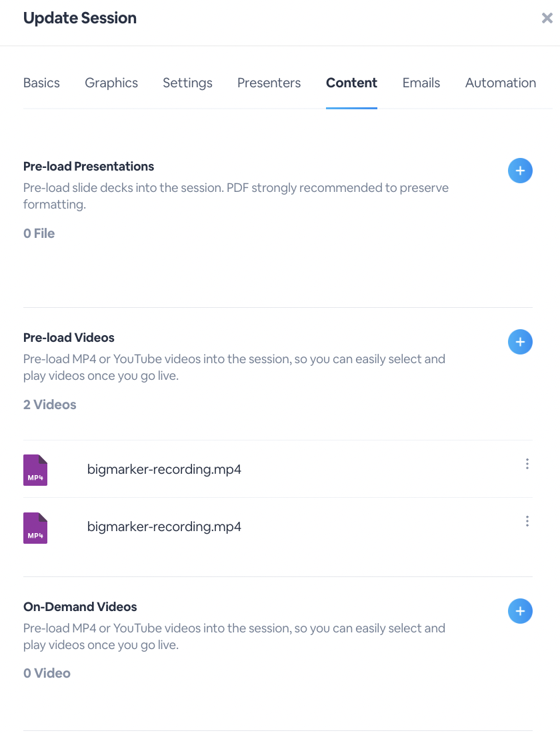Select the second bigmarker-recording.mp4 file name
The height and width of the screenshot is (733, 560).
pos(164,527)
